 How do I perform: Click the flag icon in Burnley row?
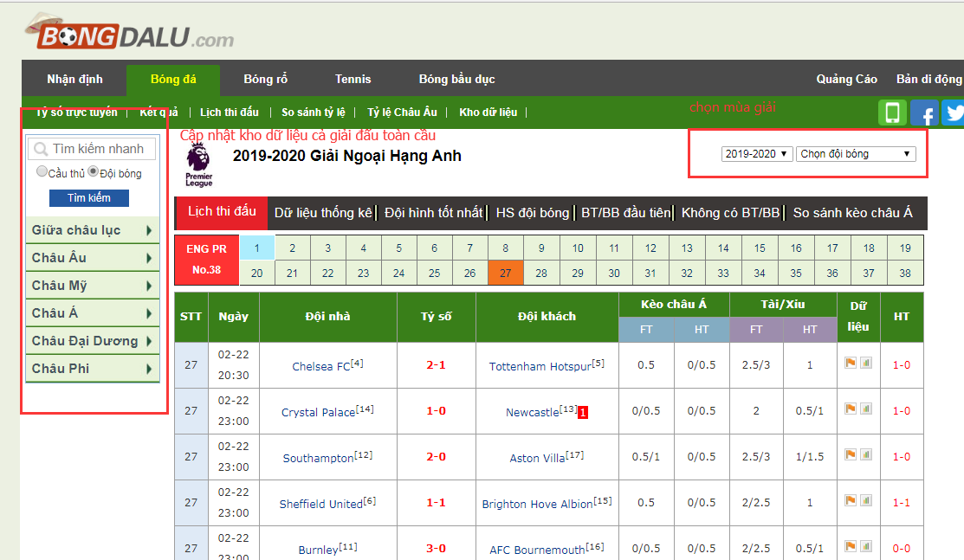coord(851,546)
